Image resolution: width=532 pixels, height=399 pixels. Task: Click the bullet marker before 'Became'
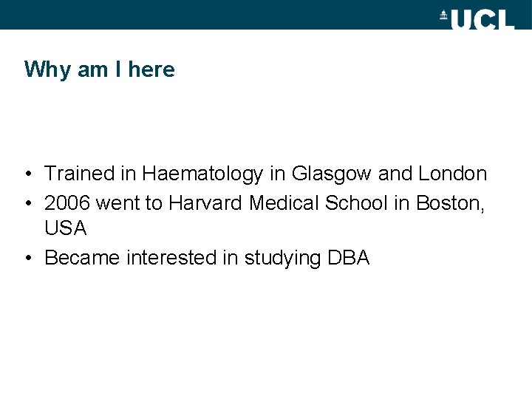27,258
